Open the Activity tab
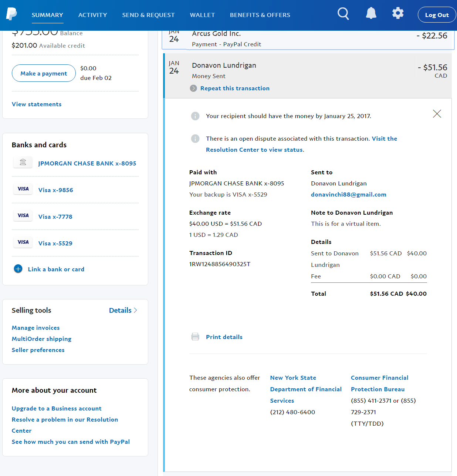This screenshot has width=457, height=476. tap(93, 15)
